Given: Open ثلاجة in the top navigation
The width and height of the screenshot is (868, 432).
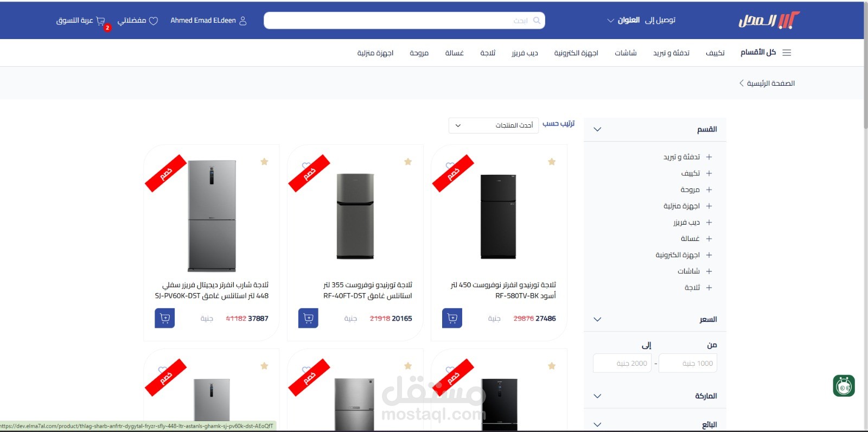Looking at the screenshot, I should click(488, 53).
